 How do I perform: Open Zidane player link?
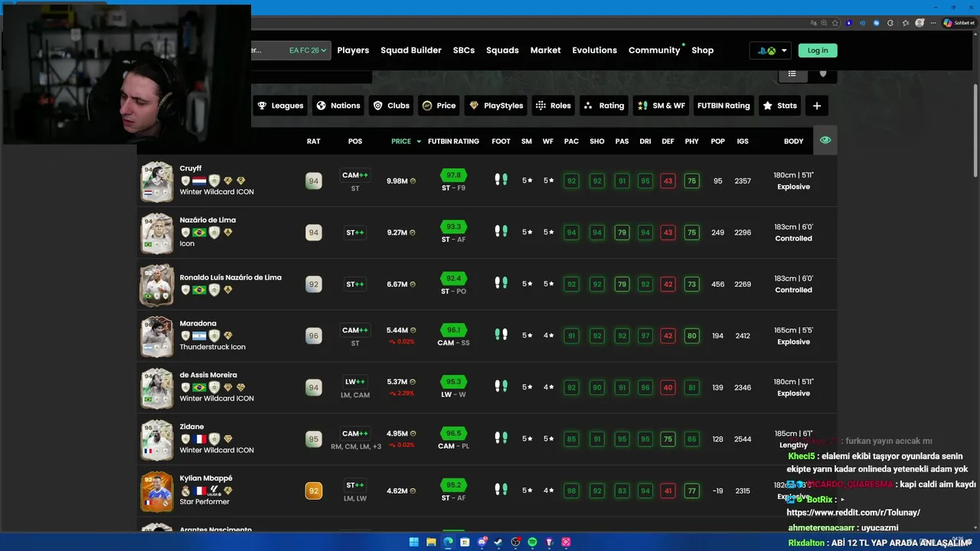(x=191, y=426)
